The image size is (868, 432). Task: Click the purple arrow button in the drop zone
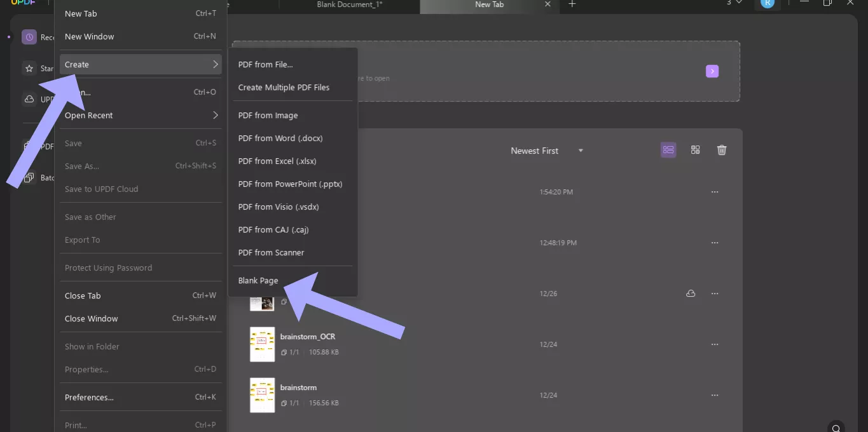pyautogui.click(x=712, y=71)
